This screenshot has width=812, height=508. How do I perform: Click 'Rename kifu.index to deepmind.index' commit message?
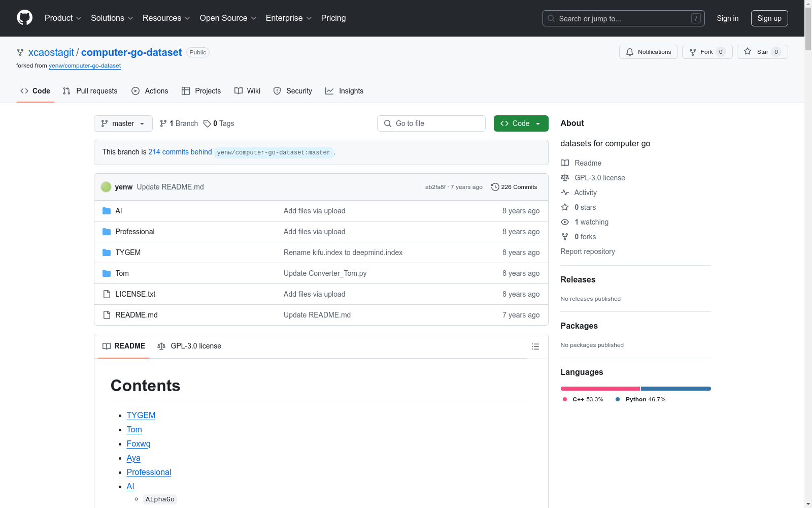(x=343, y=252)
